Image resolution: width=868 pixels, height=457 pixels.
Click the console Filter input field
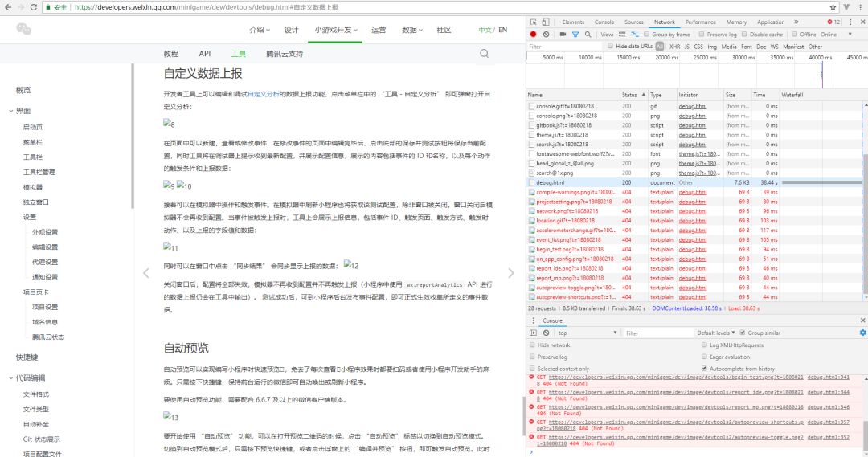[658, 333]
